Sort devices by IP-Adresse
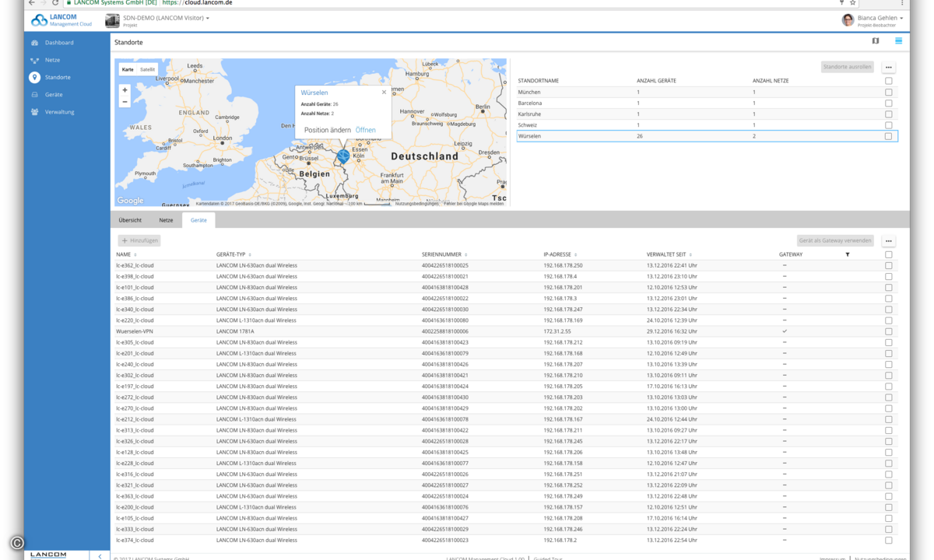The height and width of the screenshot is (560, 934). tap(560, 255)
